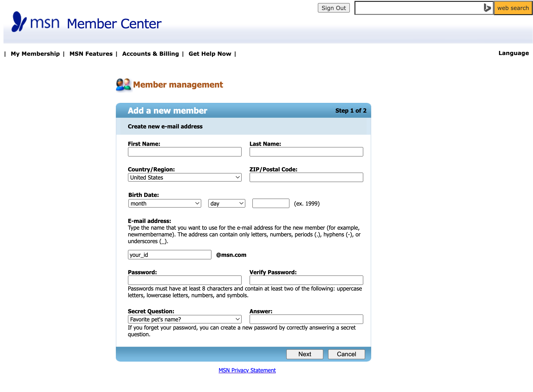The image size is (533, 392).
Task: Expand the Country/Region dropdown
Action: click(x=185, y=177)
